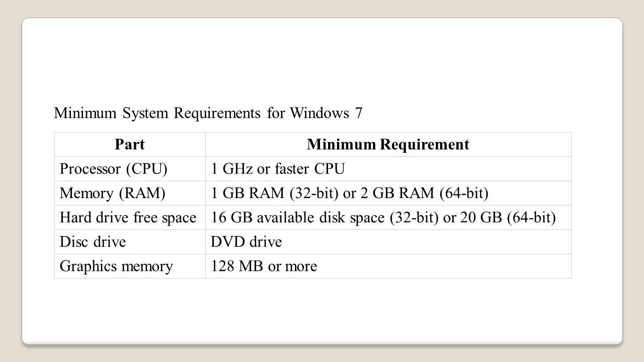Image resolution: width=644 pixels, height=362 pixels.
Task: Select the Memory (RAM) cell
Action: click(130, 193)
